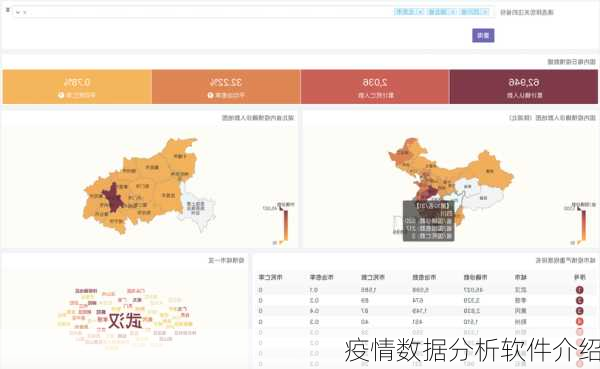This screenshot has height=369, width=600.
Task: Click the rank 3 badge in the city table
Action: 579,311
